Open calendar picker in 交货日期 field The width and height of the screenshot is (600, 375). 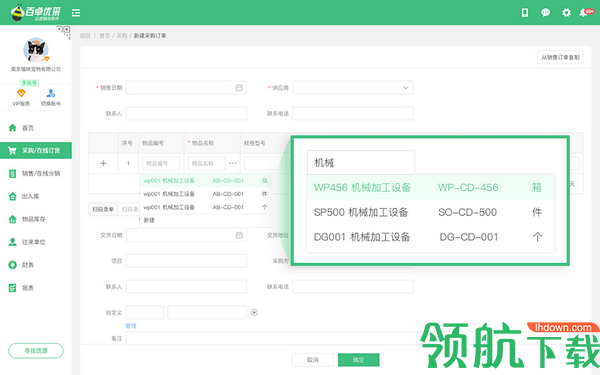click(239, 235)
